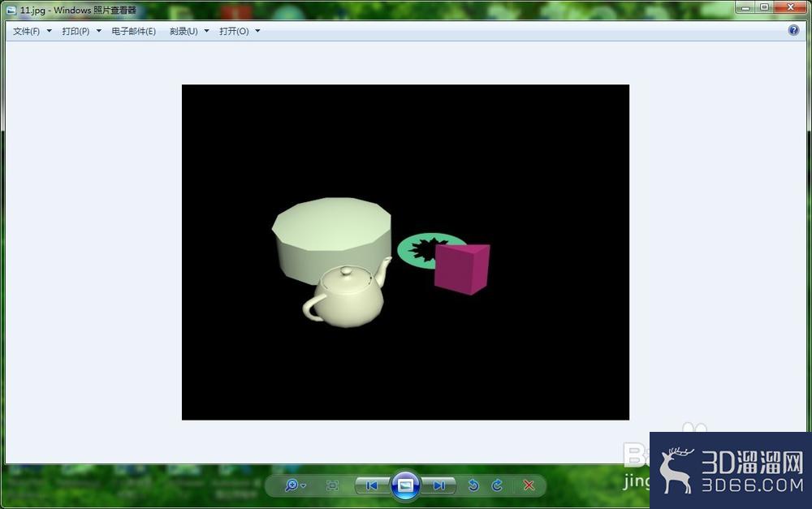Image resolution: width=812 pixels, height=509 pixels.
Task: Start the slideshow with center button
Action: coord(405,485)
